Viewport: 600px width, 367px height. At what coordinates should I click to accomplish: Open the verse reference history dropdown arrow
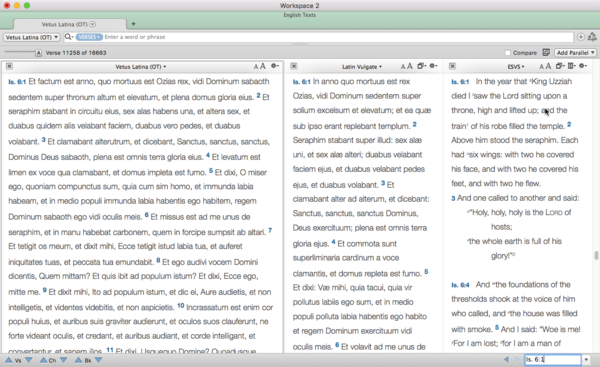586,360
